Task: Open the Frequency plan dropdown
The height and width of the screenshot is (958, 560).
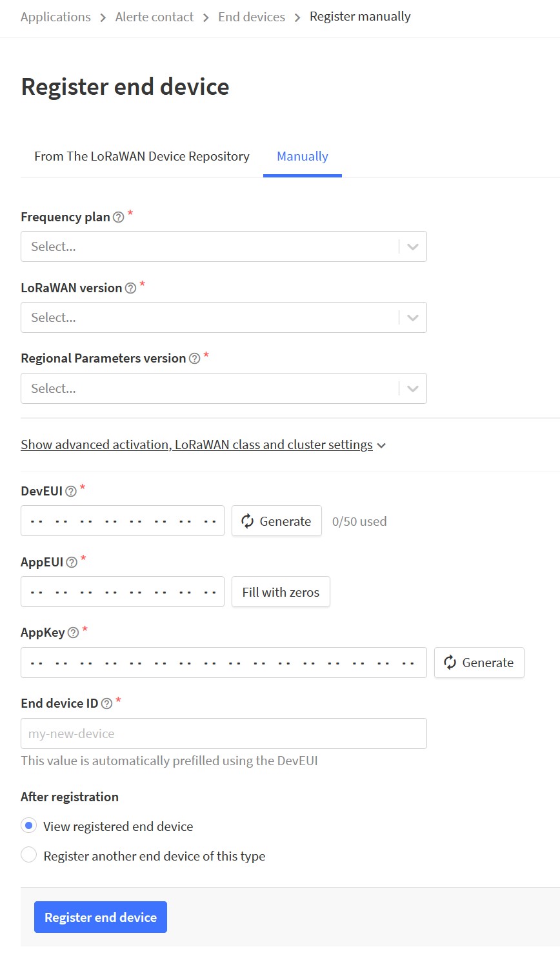Action: tap(224, 246)
